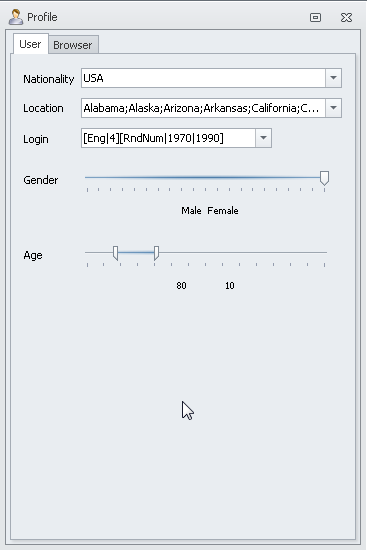
Task: Open the Login template dropdown
Action: [263, 138]
